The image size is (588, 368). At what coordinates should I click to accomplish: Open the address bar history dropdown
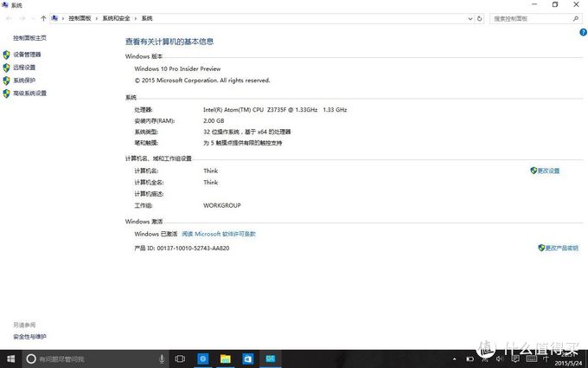(470, 18)
